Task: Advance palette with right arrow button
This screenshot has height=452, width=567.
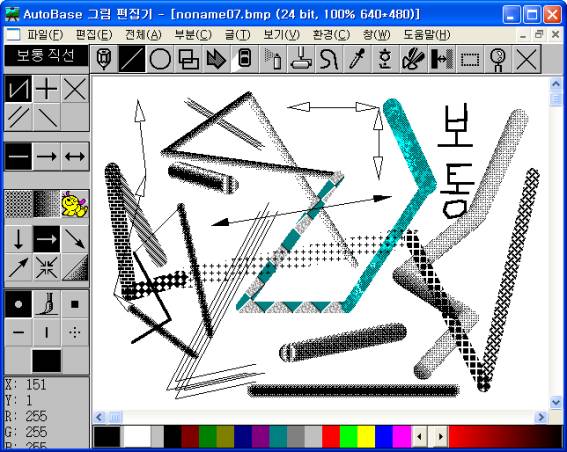Action: pyautogui.click(x=440, y=436)
